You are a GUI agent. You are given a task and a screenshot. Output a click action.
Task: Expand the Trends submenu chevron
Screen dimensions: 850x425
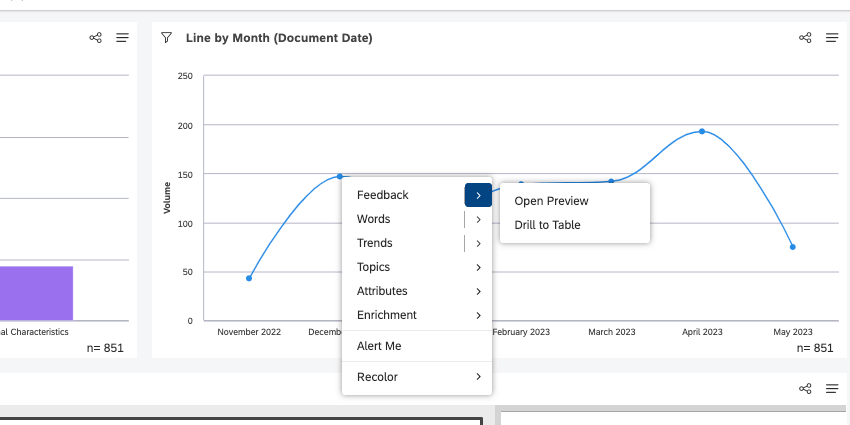click(x=479, y=243)
